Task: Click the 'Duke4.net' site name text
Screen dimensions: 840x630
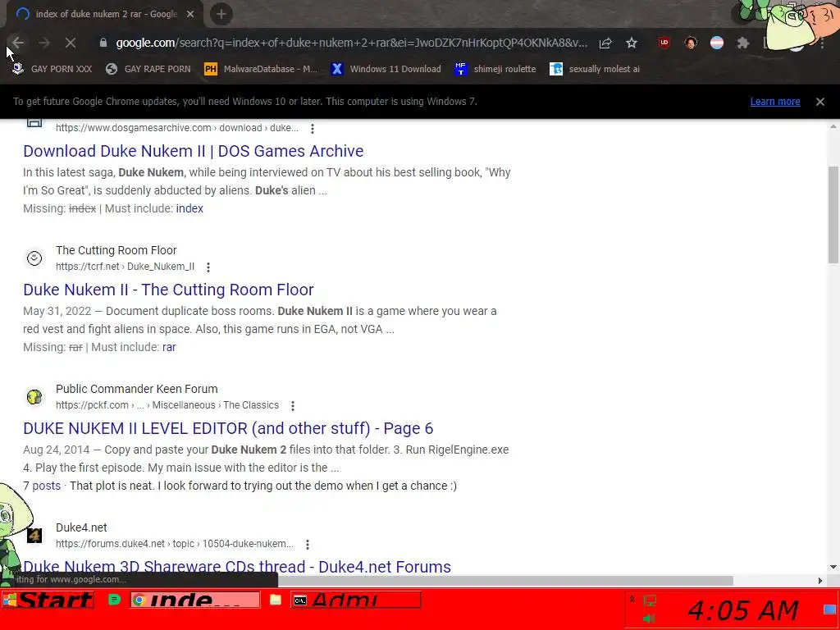Action: pyautogui.click(x=81, y=527)
